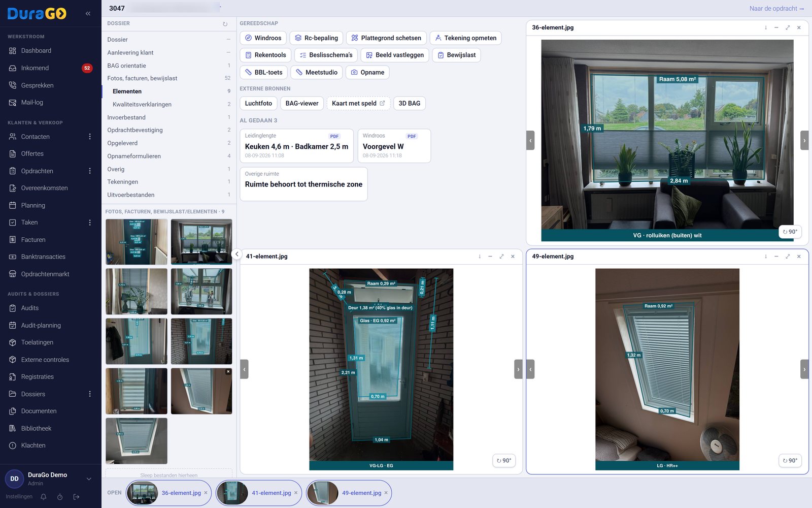Refresh the dossier list icon
Screen dimensions: 812x508
click(225, 24)
